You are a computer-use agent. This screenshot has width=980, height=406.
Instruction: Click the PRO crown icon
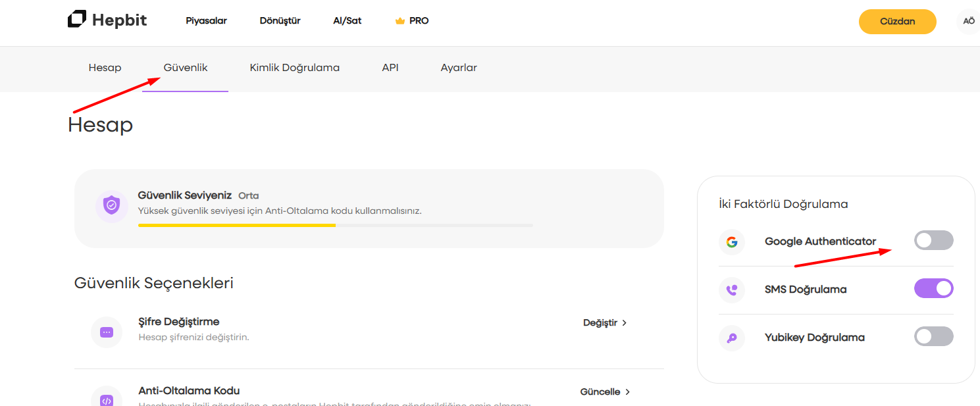coord(400,21)
